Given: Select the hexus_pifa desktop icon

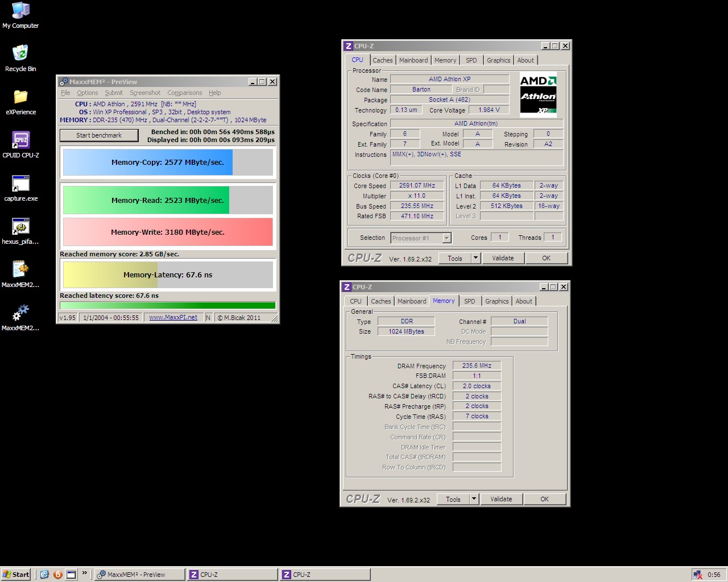Looking at the screenshot, I should 20,231.
